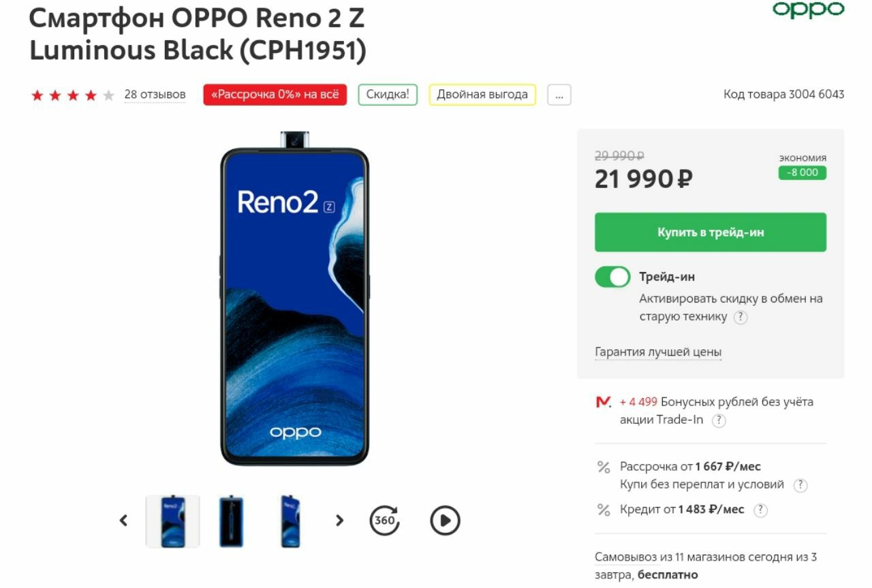Go to previous thumbnail with left arrow
This screenshot has width=872, height=588.
pyautogui.click(x=123, y=521)
